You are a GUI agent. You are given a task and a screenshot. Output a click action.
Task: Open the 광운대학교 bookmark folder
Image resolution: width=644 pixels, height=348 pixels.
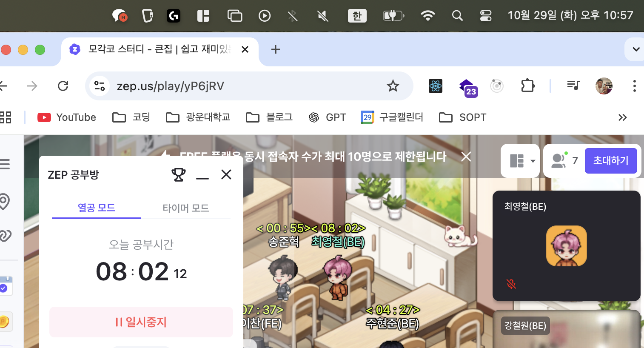[x=198, y=117]
